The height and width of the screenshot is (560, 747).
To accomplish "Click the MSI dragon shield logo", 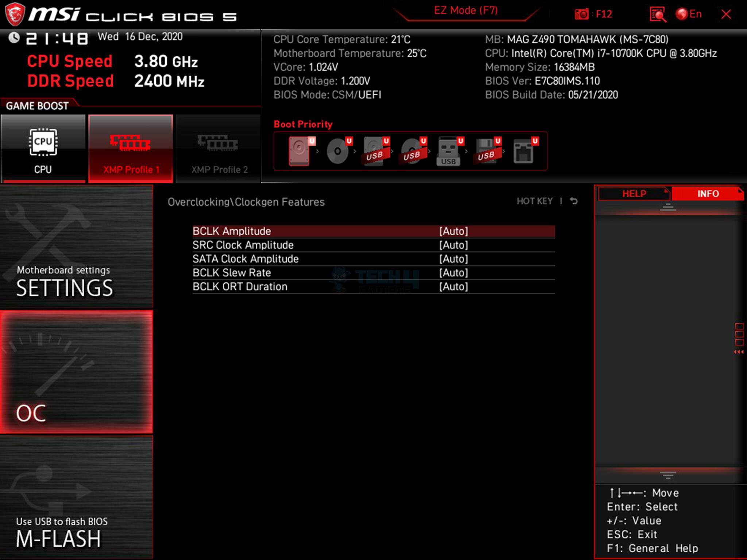I will [x=14, y=14].
